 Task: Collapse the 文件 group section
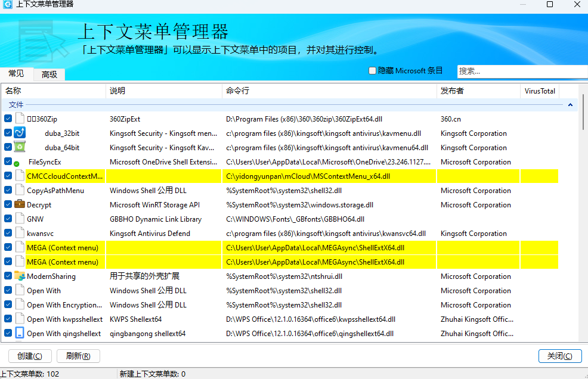[570, 105]
